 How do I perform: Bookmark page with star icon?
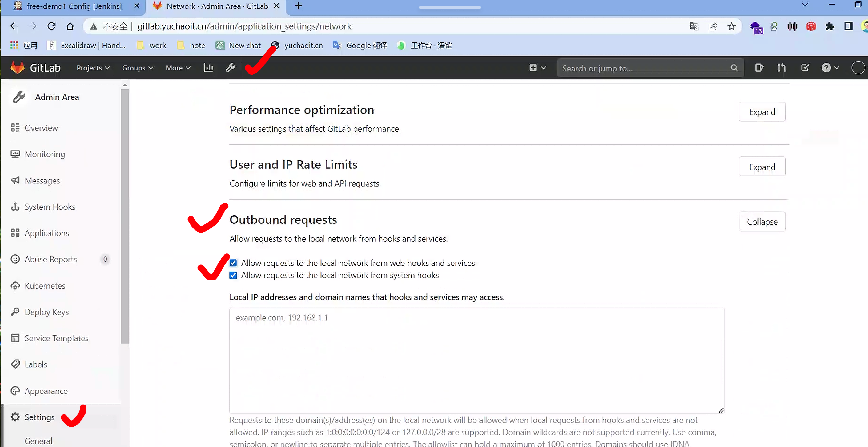731,26
